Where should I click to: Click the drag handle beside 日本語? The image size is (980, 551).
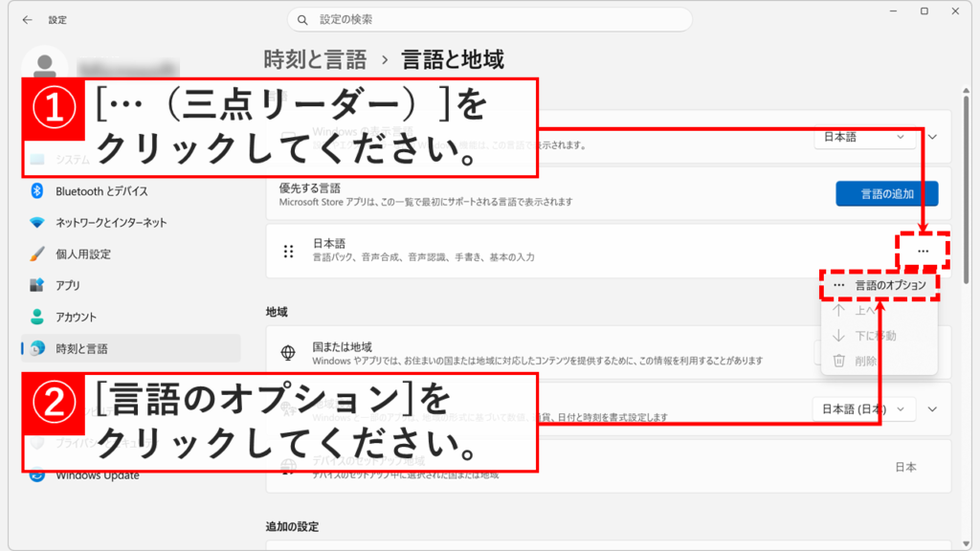coord(288,252)
